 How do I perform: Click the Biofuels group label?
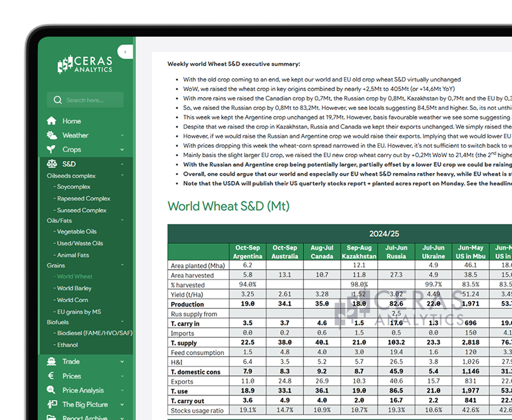(x=58, y=322)
